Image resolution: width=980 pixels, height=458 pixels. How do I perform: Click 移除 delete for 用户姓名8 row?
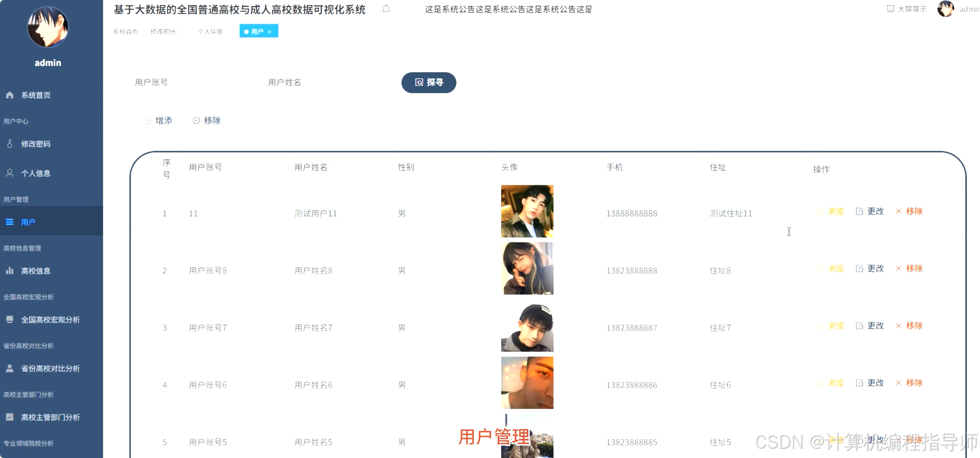coord(909,268)
